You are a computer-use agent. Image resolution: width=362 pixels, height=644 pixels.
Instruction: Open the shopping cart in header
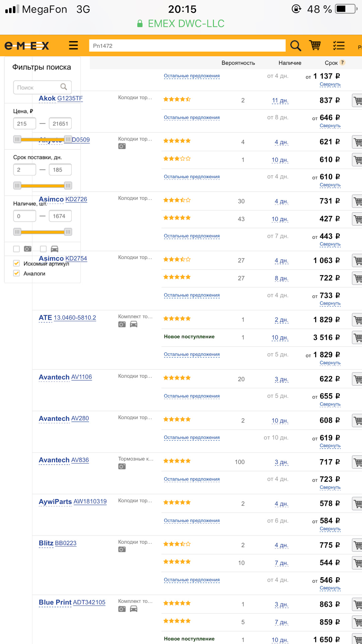[315, 45]
